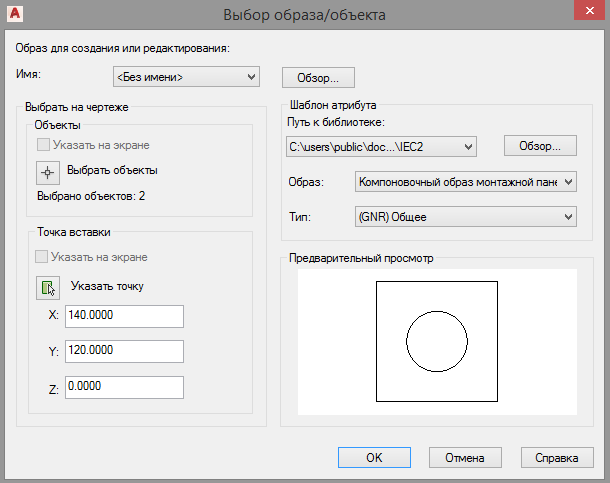Open help via Справка button
Viewport: 610px width, 483px height.
(557, 458)
